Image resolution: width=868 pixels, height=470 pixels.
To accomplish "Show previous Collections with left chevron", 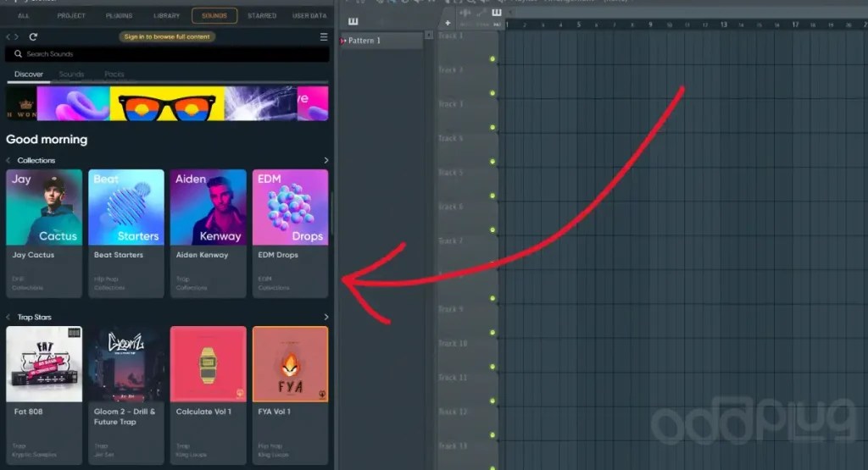I will click(x=8, y=160).
